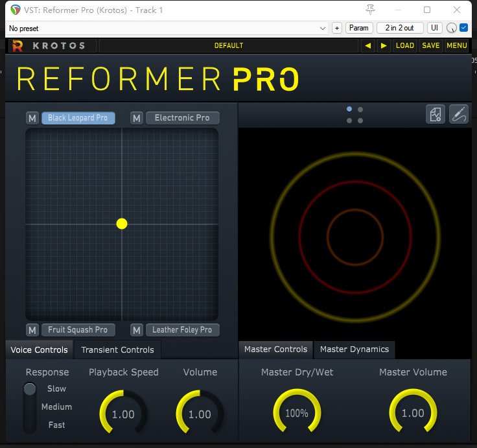Select the top-left blue library indicator dot
Image resolution: width=477 pixels, height=448 pixels.
click(349, 109)
